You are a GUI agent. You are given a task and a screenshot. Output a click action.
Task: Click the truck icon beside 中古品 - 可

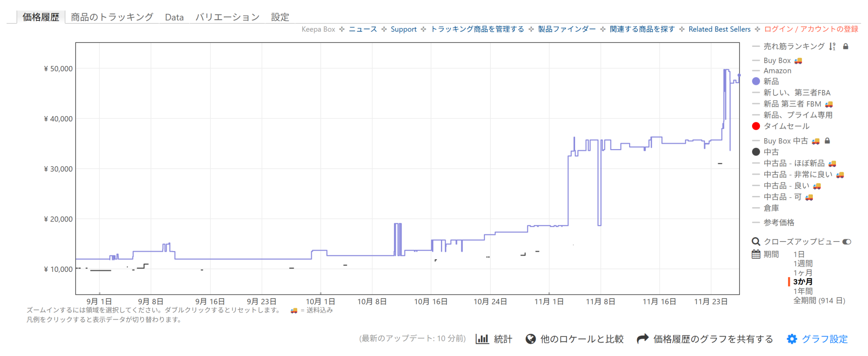click(809, 197)
